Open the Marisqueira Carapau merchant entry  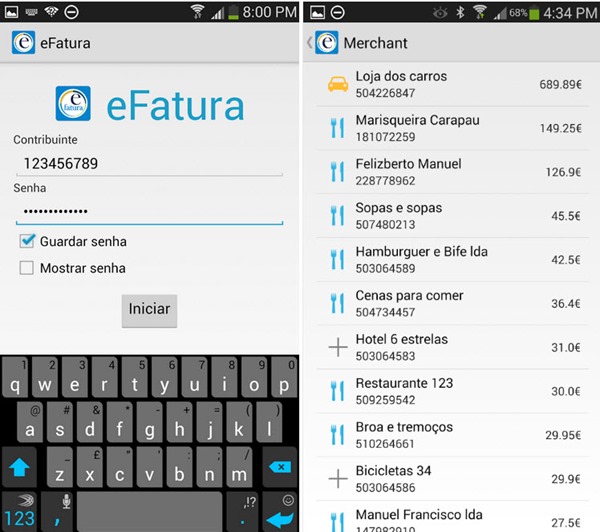[x=452, y=128]
